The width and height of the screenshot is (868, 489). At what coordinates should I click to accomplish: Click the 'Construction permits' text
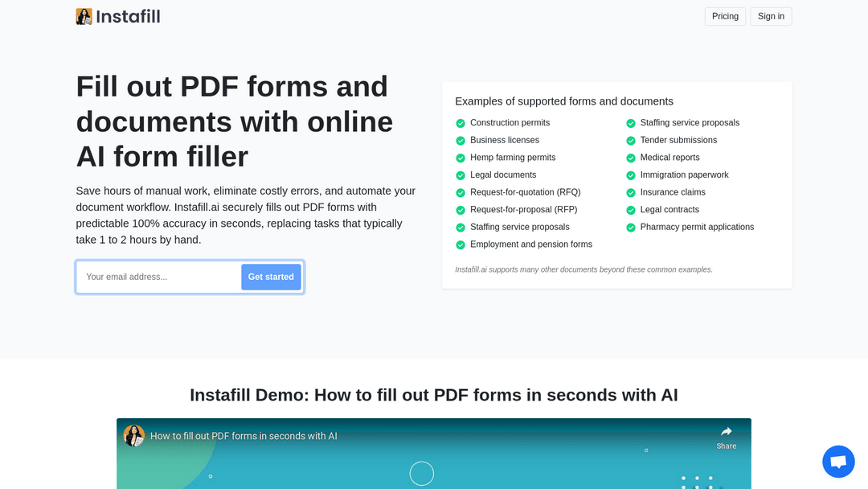(x=510, y=122)
